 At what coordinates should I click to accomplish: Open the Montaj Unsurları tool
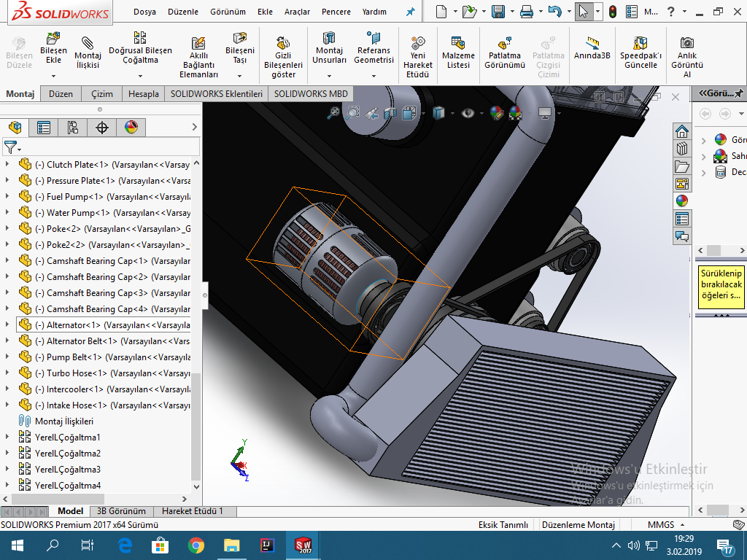coord(329,49)
